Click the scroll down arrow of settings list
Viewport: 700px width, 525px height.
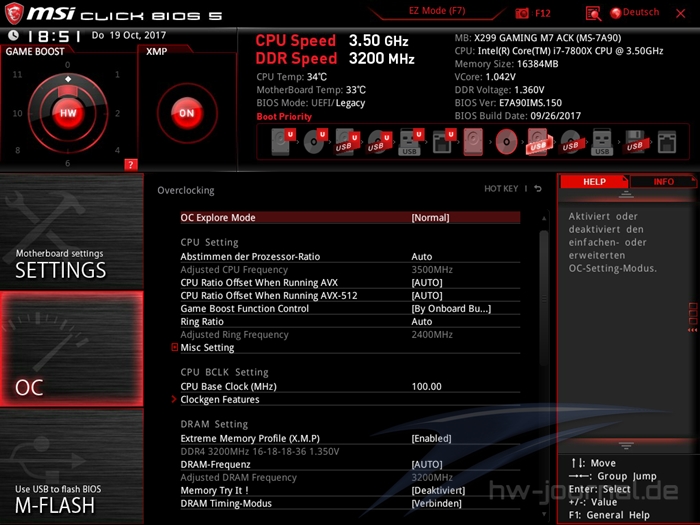544,514
